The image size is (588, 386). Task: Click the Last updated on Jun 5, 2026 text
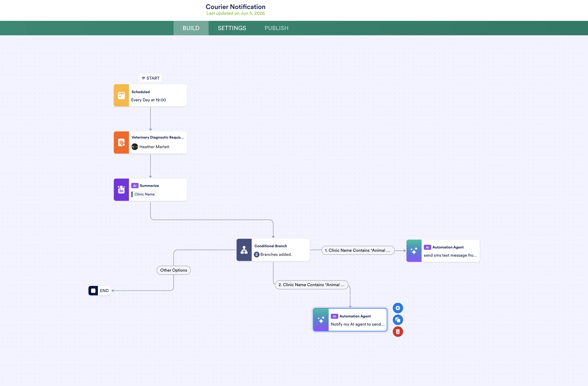click(236, 13)
